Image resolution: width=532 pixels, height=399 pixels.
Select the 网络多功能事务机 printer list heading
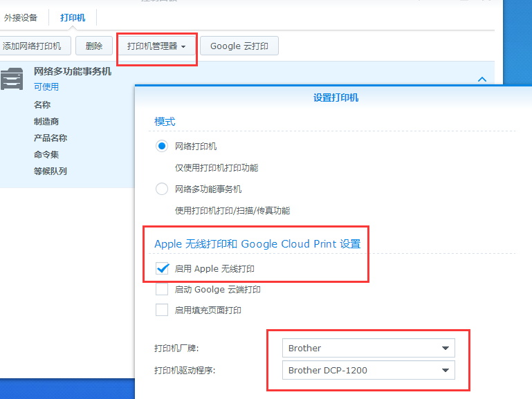point(73,71)
